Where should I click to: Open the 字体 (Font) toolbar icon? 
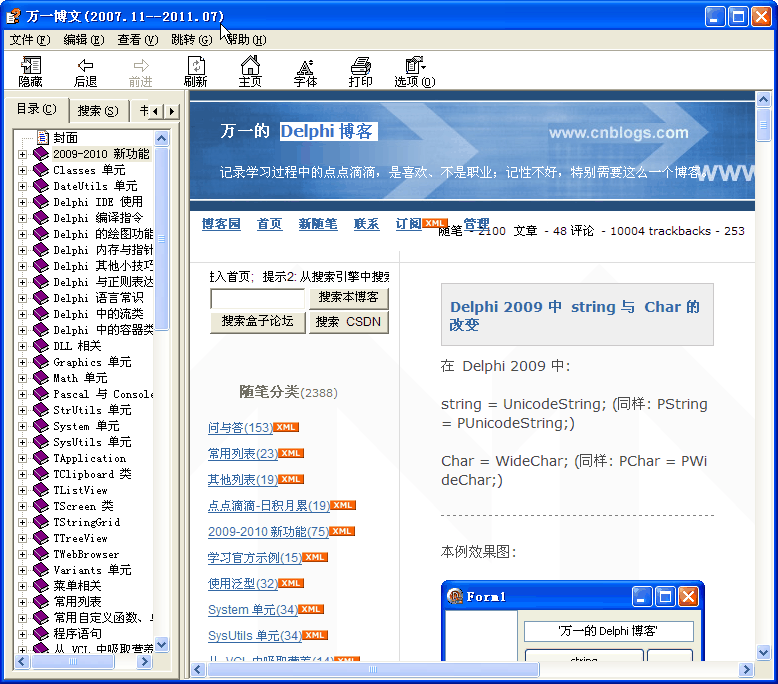click(305, 66)
